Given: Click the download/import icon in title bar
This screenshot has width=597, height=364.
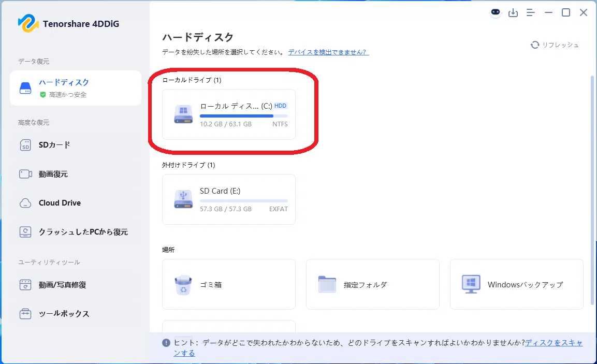Looking at the screenshot, I should (513, 13).
